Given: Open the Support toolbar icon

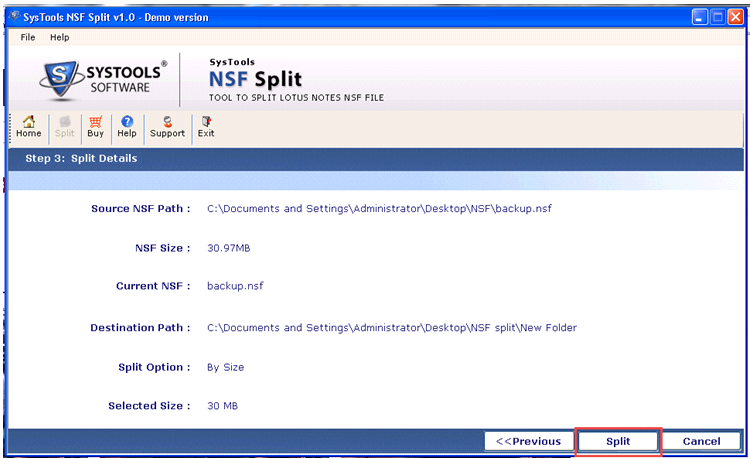Looking at the screenshot, I should (167, 127).
